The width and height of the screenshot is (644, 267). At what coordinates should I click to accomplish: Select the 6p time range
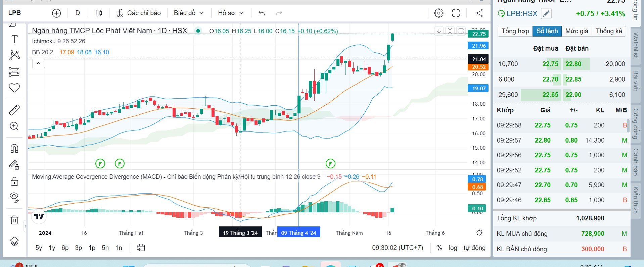pos(65,248)
